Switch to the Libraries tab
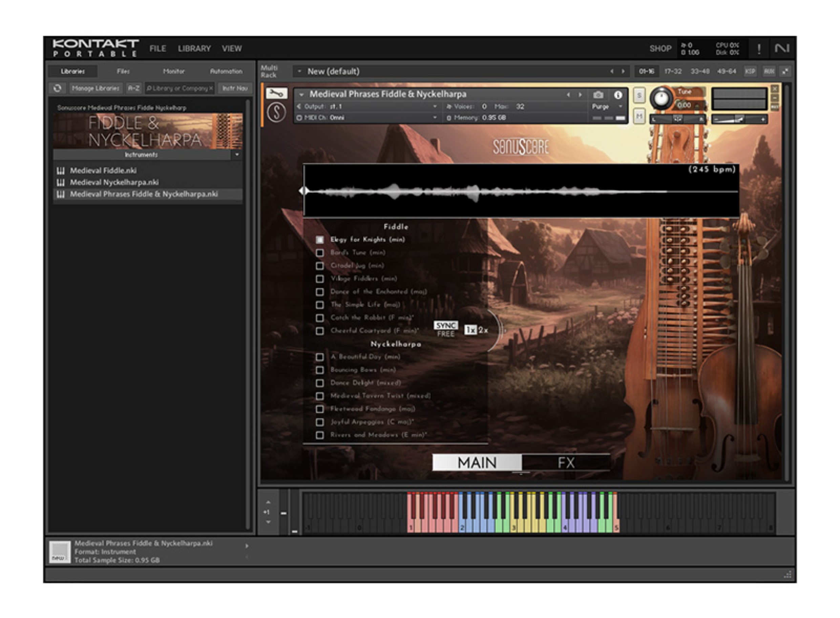Image resolution: width=840 pixels, height=618 pixels. (x=72, y=71)
